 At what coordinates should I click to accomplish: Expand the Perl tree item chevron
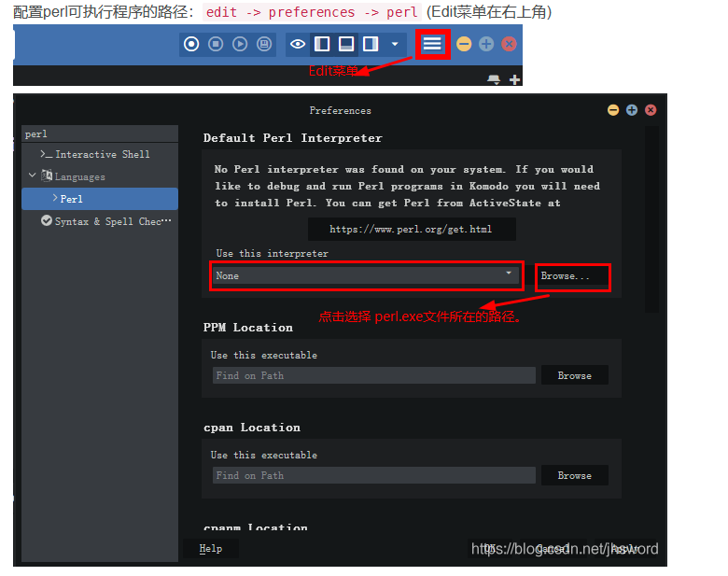coord(55,198)
